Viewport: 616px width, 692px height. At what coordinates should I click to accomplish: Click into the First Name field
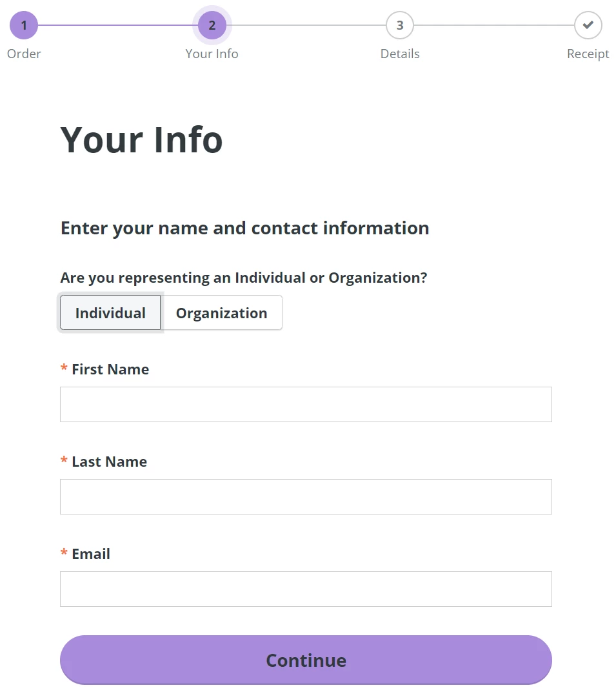pos(306,404)
